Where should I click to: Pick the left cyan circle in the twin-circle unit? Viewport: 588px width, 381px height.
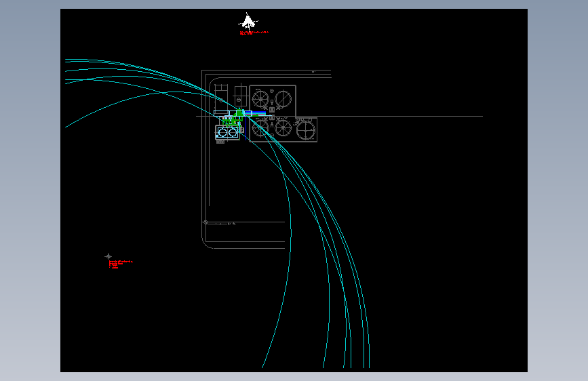pyautogui.click(x=222, y=133)
